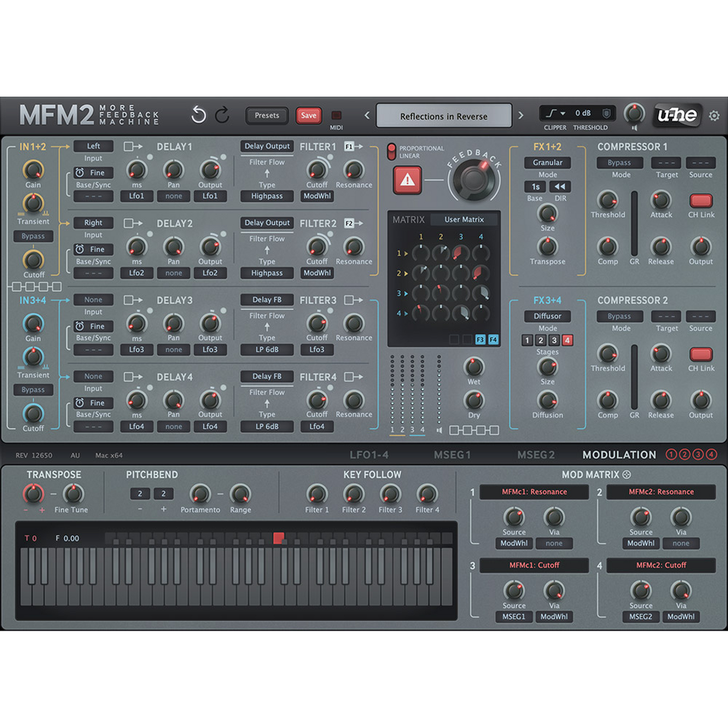Switch to the LFO1-4 tab

pyautogui.click(x=369, y=455)
